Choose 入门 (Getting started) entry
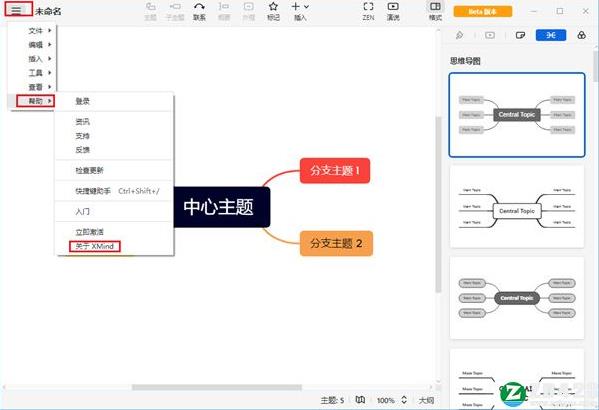Image resolution: width=599 pixels, height=410 pixels. coord(115,211)
